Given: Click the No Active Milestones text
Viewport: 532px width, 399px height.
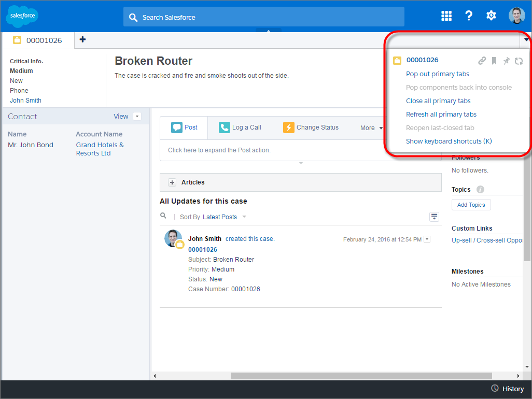Looking at the screenshot, I should [481, 284].
